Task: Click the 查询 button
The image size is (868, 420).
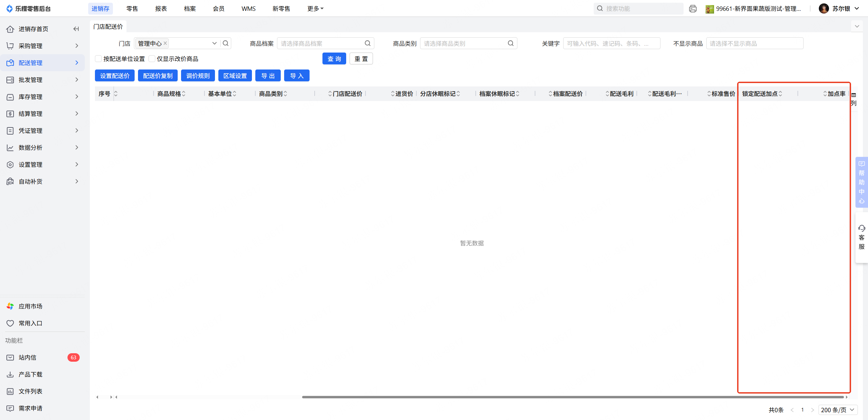Action: [334, 59]
